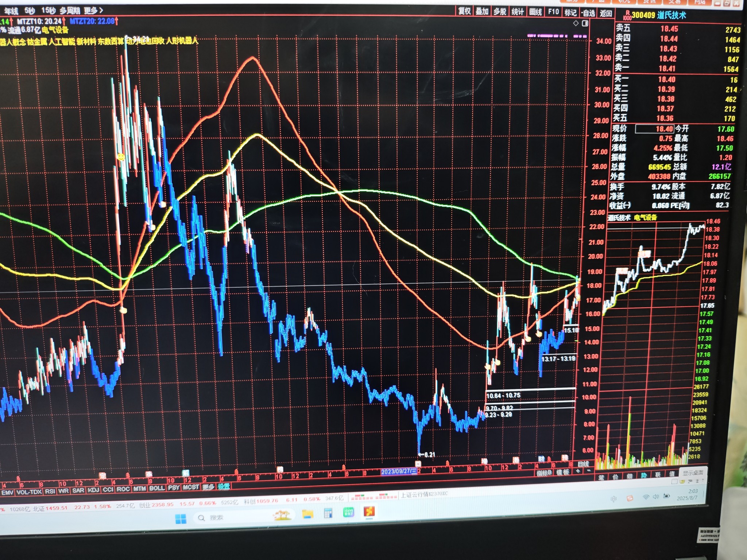Expand the 更多 periods dropdown
This screenshot has height=560, width=747.
(94, 10)
